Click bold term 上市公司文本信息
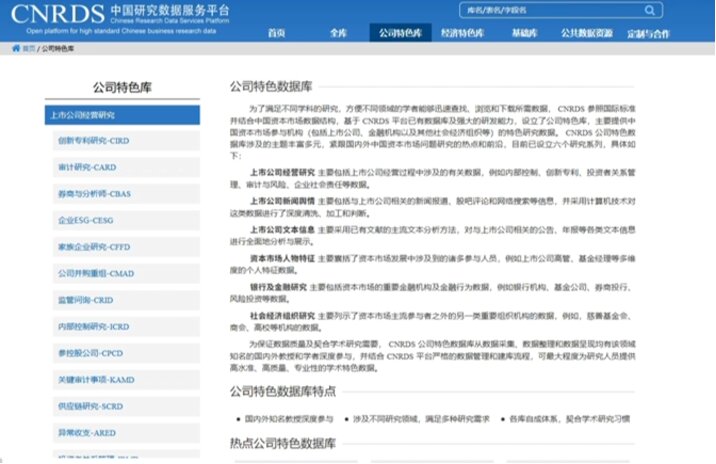Viewport: 716px width, 464px height. [x=282, y=230]
